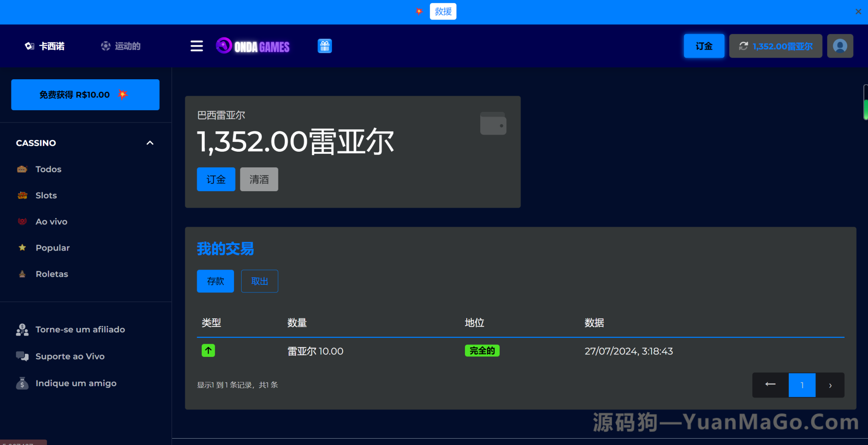
Task: Open Suporte ao Vivo chat icon
Action: tap(22, 356)
